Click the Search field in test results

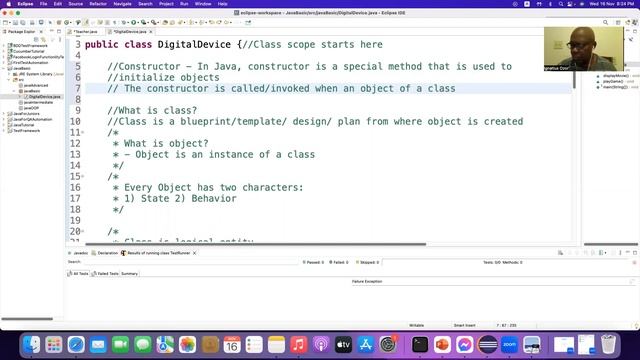pos(191,262)
